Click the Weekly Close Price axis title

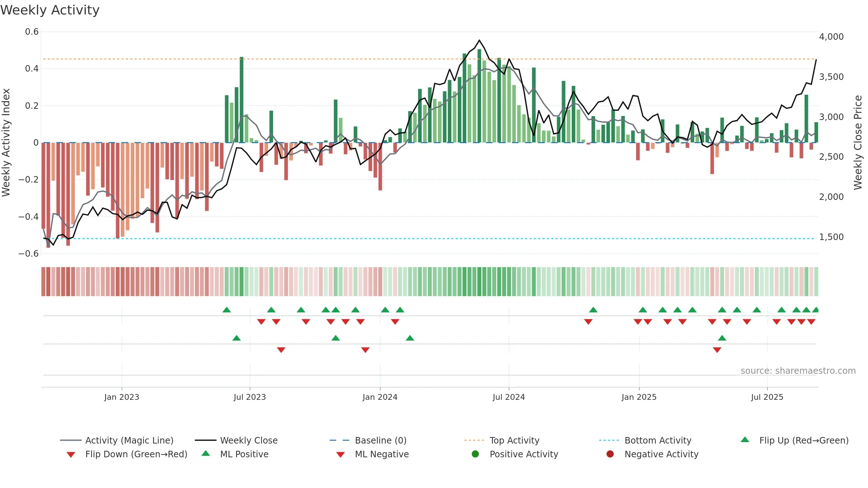click(x=858, y=142)
